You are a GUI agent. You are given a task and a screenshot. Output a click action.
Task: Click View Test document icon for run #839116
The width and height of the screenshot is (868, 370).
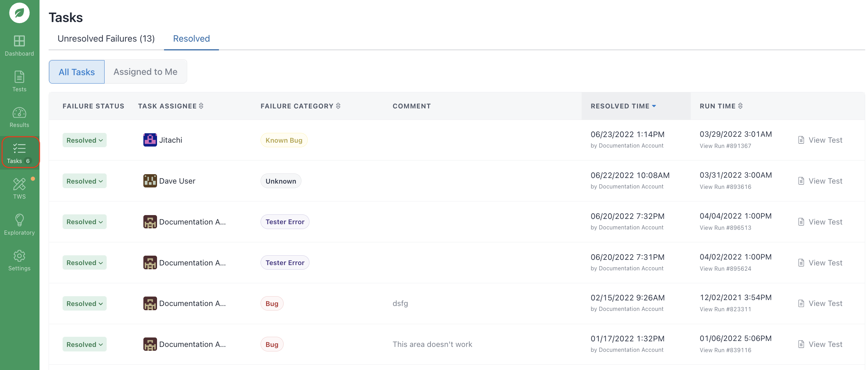click(x=801, y=344)
